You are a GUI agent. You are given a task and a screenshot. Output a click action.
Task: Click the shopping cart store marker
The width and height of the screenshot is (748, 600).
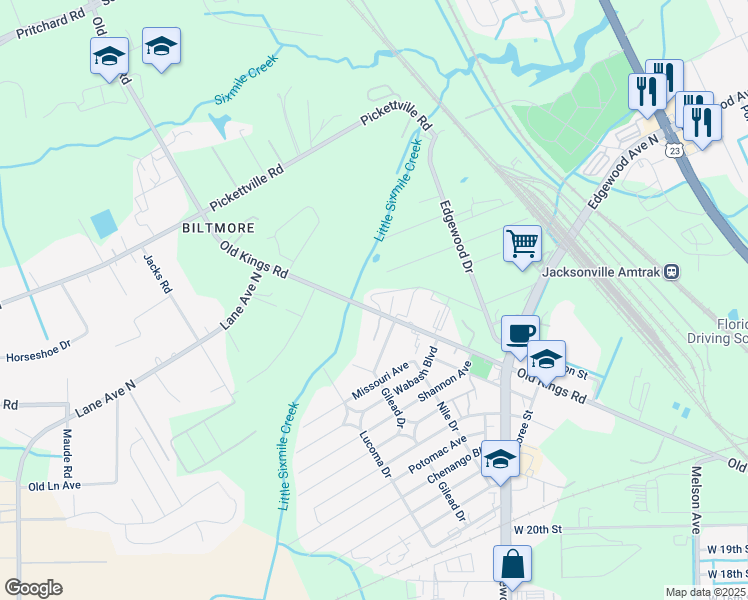(x=522, y=245)
